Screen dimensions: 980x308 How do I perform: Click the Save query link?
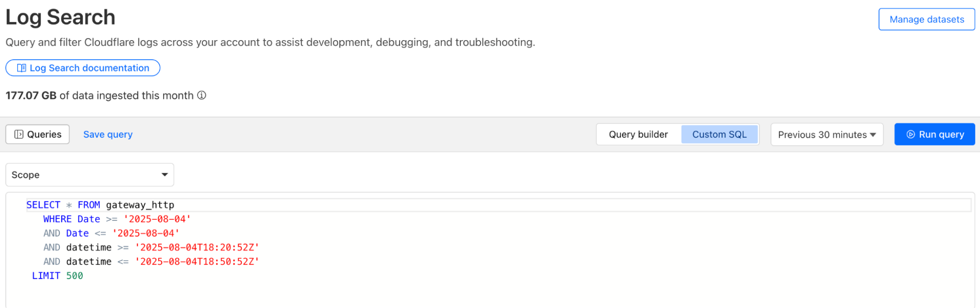pyautogui.click(x=108, y=134)
